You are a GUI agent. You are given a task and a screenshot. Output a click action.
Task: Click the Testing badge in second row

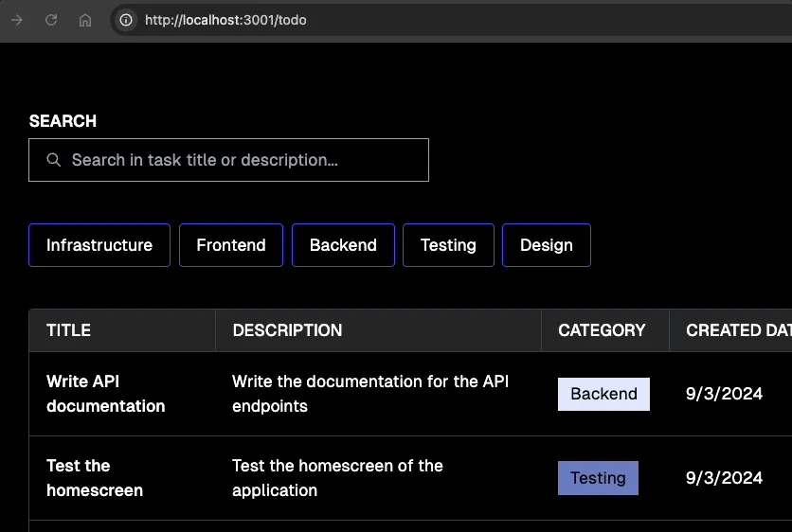point(598,478)
